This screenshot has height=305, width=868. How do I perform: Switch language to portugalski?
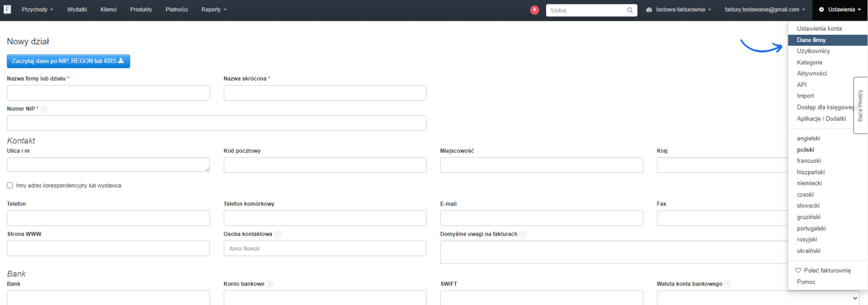(811, 229)
